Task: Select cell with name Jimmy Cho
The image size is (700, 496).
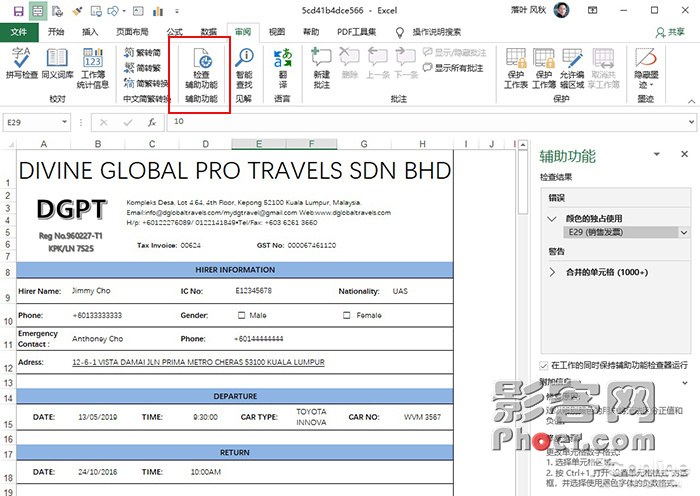Action: 91,291
